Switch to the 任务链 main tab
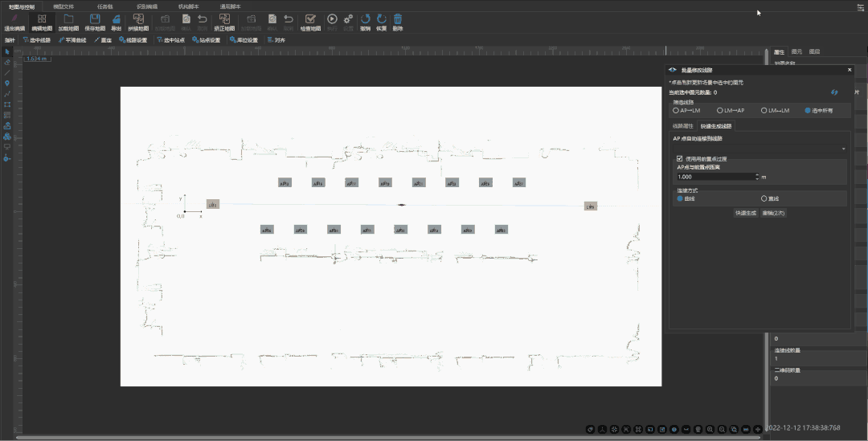The height and width of the screenshot is (441, 868). point(104,6)
